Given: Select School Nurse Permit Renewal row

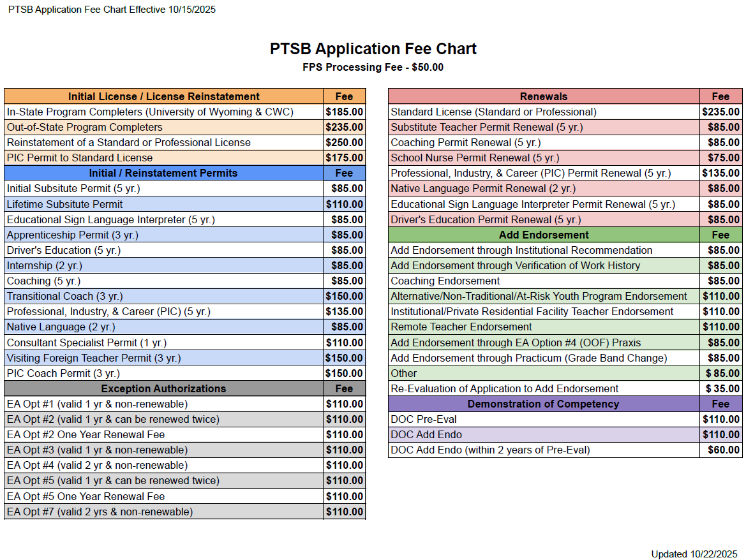Looking at the screenshot, I should [x=475, y=158].
